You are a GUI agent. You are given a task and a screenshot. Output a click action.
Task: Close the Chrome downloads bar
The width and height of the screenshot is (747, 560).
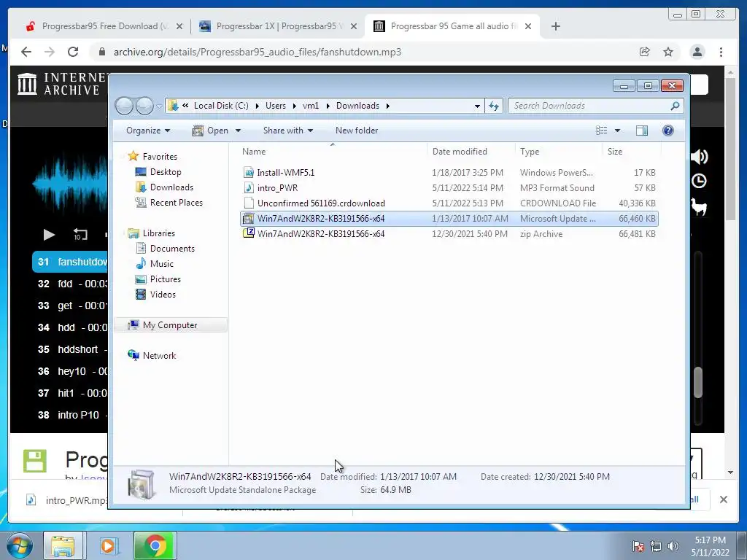[723, 499]
